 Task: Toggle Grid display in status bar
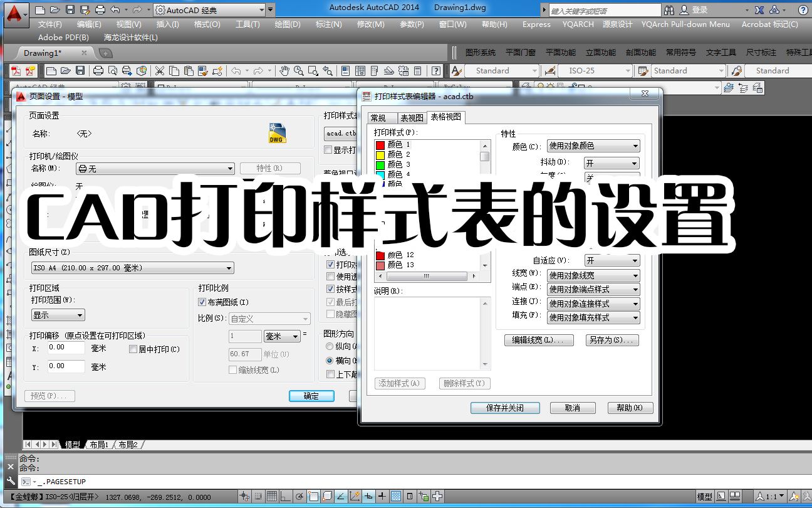pyautogui.click(x=272, y=497)
